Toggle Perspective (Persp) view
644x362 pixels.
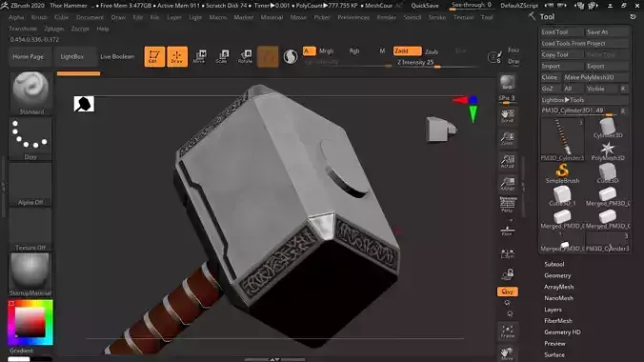[507, 205]
